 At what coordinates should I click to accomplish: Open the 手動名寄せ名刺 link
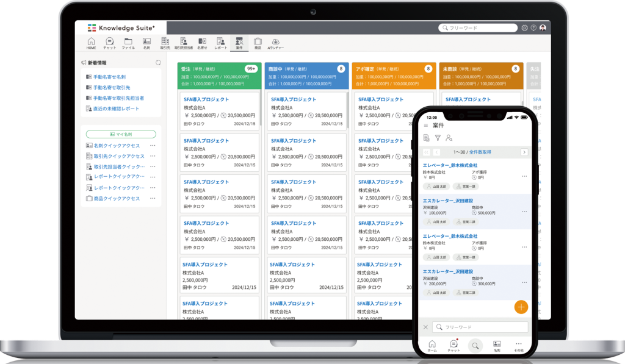(109, 77)
